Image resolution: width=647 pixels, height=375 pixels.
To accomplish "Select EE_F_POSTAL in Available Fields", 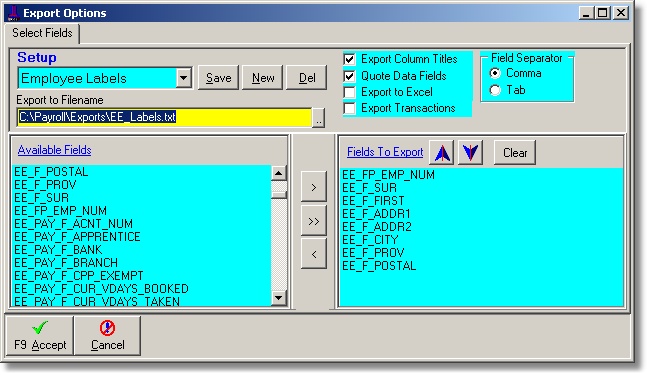I will tap(142, 172).
